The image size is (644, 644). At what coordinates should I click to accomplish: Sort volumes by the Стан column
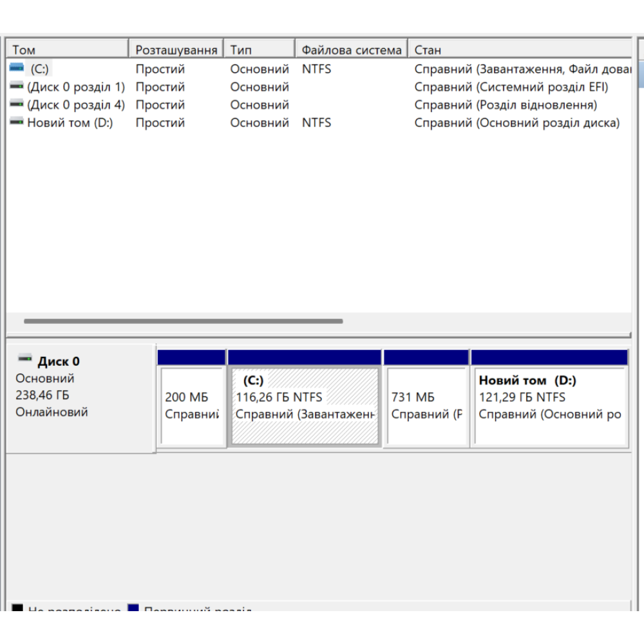(519, 50)
